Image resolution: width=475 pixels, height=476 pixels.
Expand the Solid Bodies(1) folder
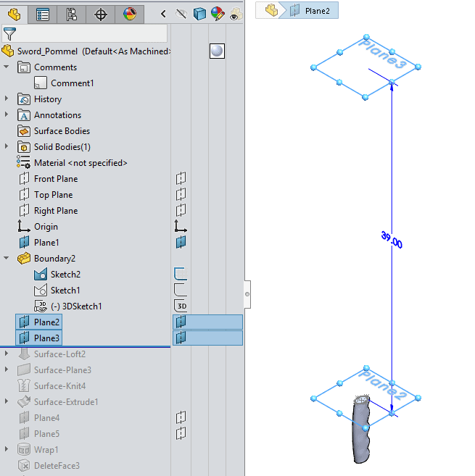(7, 147)
